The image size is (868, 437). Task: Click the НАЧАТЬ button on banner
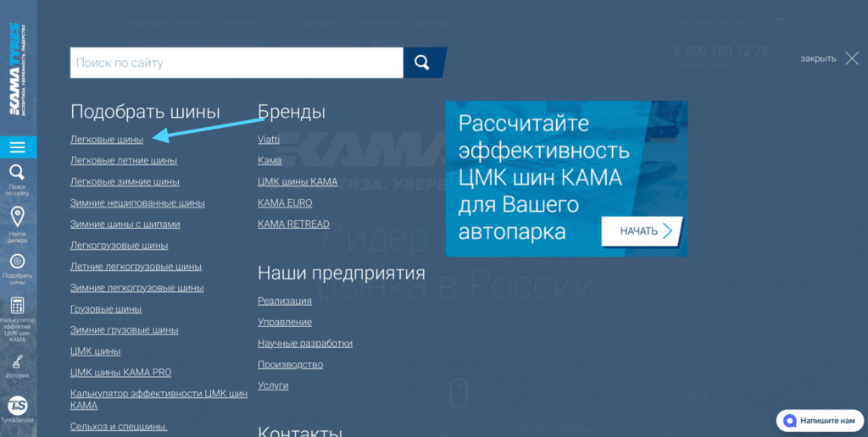643,231
